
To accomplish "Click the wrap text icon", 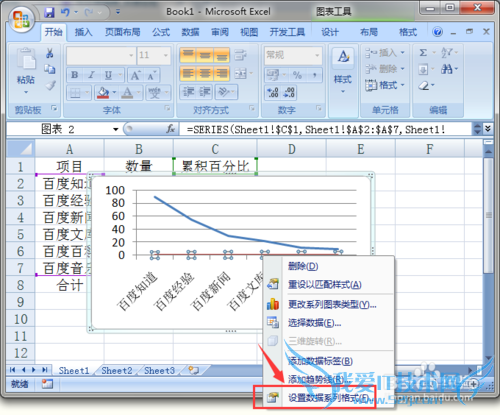I will pos(240,55).
